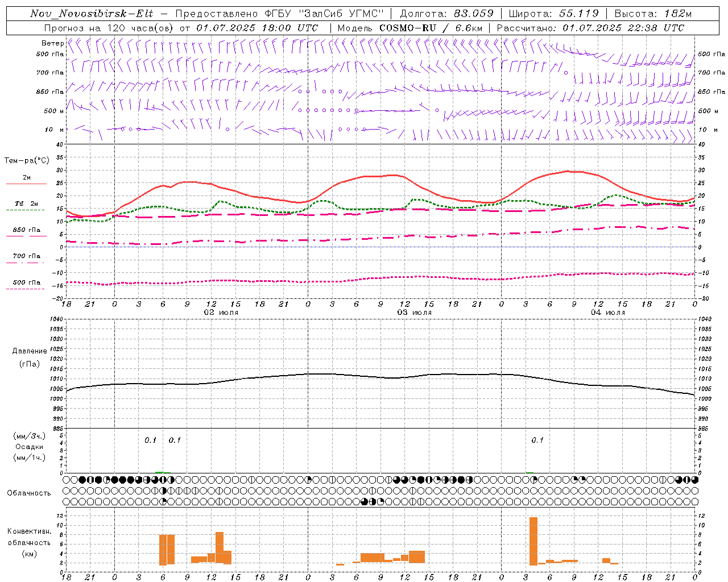This screenshot has height=582, width=728.
Task: Click the 700 гПа entry in temperature legend
Action: click(x=27, y=256)
